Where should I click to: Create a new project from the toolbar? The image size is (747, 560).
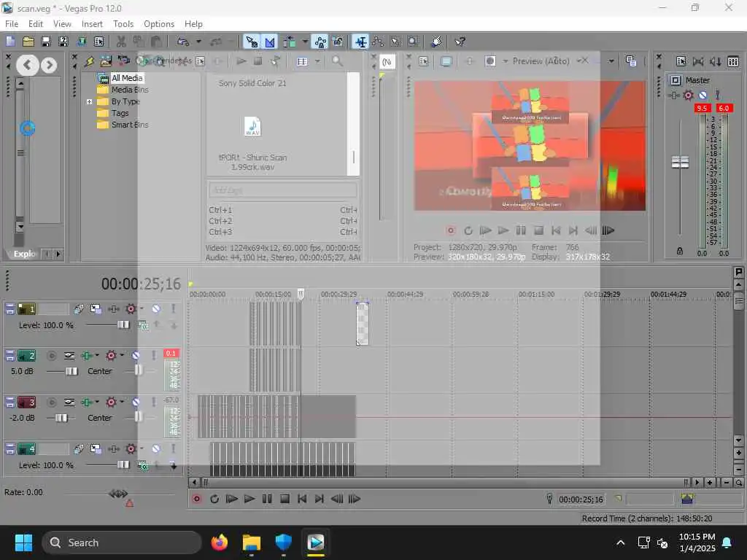click(x=10, y=42)
